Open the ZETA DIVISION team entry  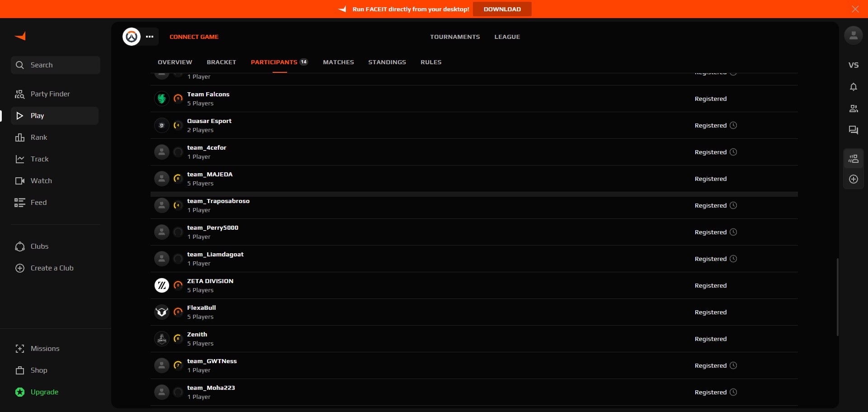click(210, 281)
